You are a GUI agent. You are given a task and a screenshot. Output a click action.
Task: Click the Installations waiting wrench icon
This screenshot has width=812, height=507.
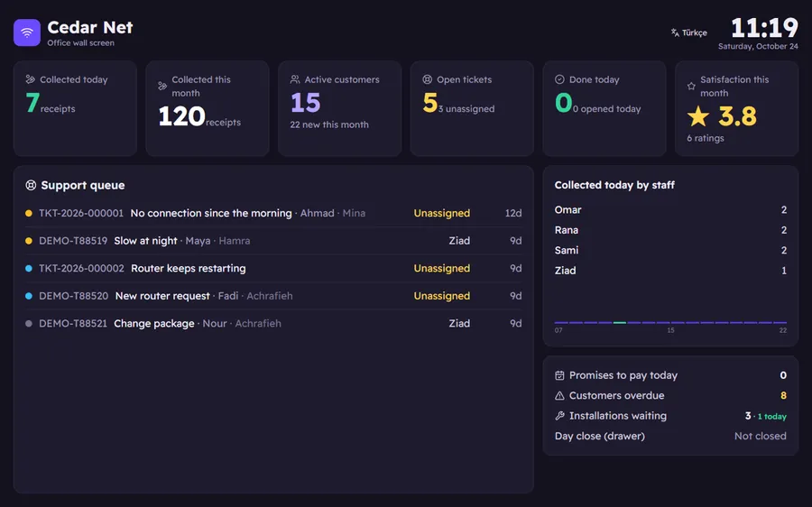[559, 416]
